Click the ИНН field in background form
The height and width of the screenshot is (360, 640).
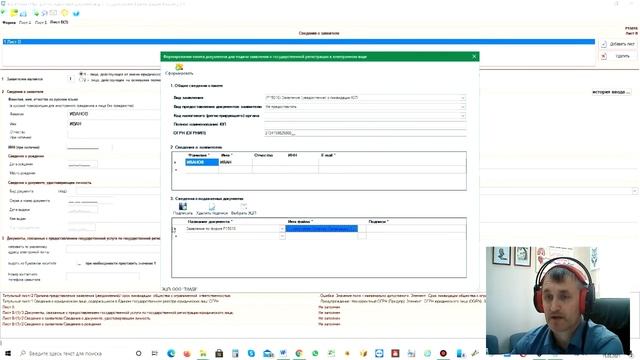(x=90, y=147)
